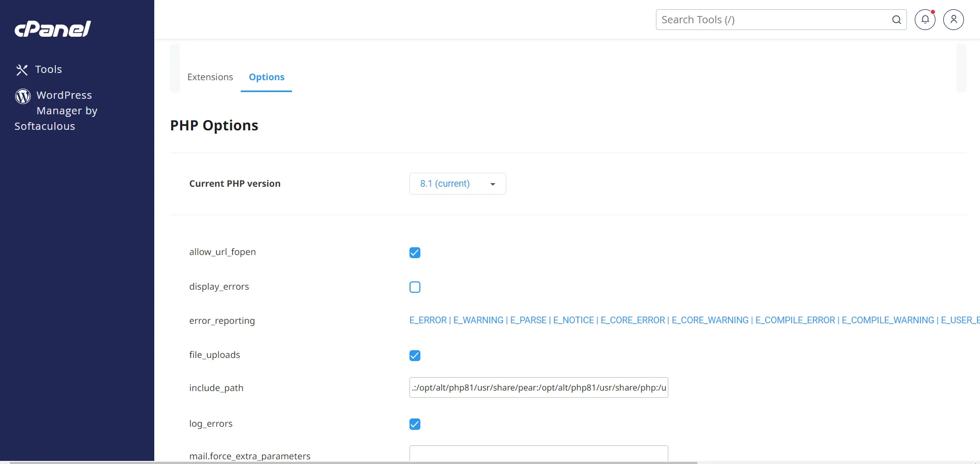Open the user account menu icon
The width and height of the screenshot is (980, 464).
tap(954, 20)
